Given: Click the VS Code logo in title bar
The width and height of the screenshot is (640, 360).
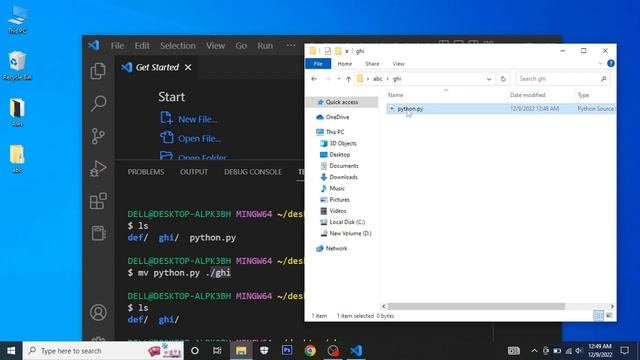Looking at the screenshot, I should 94,45.
